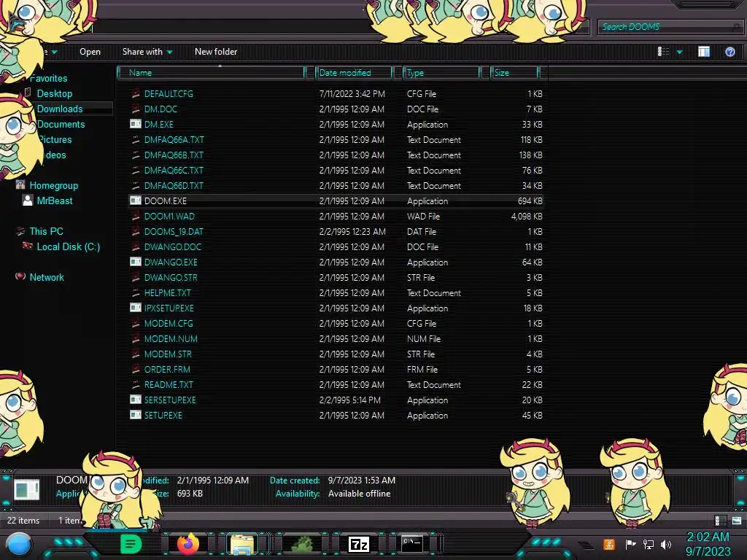The width and height of the screenshot is (747, 560).
Task: Select MrBeast under Homegroup
Action: tap(55, 201)
